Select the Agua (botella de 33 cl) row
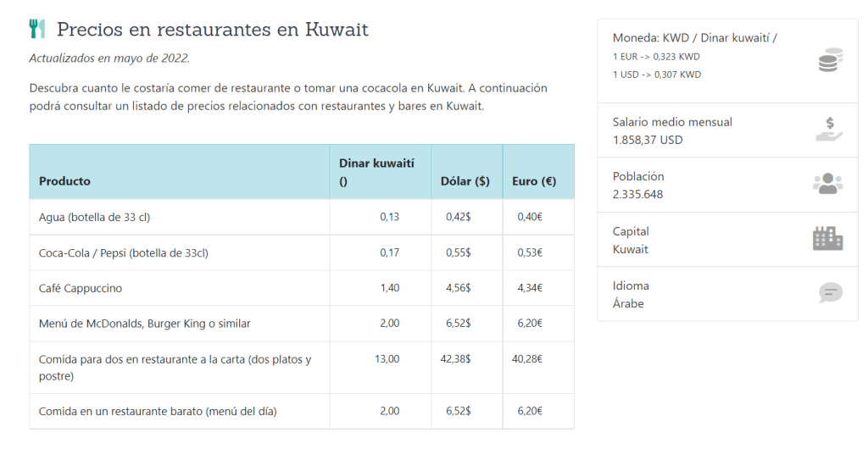The height and width of the screenshot is (460, 868). [94, 217]
